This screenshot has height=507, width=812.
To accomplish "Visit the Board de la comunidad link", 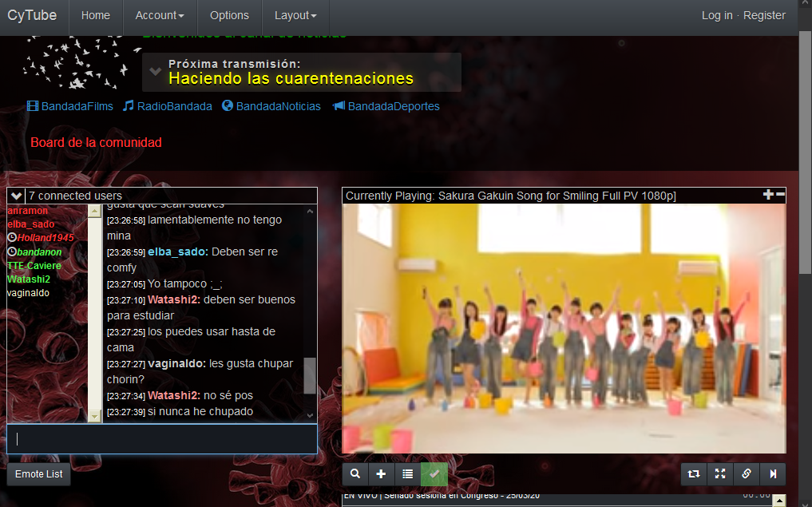I will [x=97, y=142].
